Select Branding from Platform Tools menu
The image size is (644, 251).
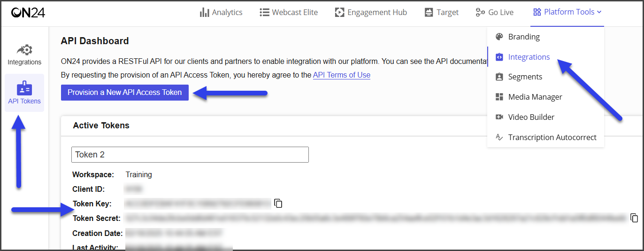coord(518,37)
